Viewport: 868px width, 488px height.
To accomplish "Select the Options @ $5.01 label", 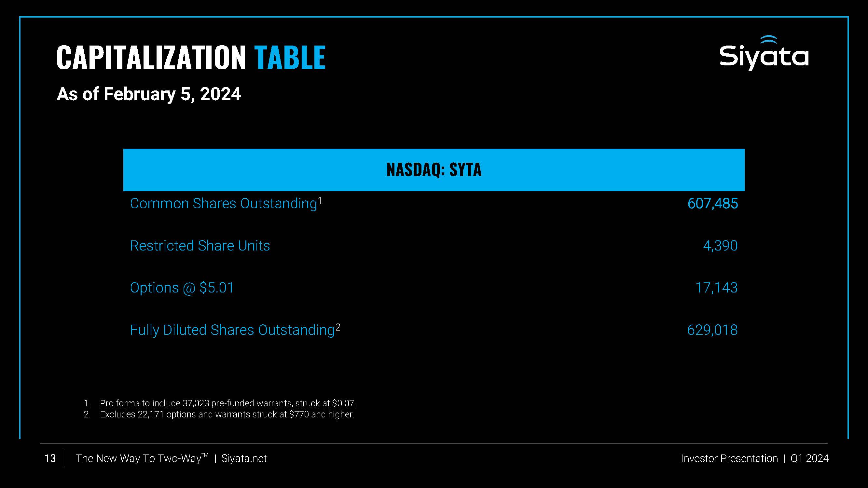I will [182, 288].
